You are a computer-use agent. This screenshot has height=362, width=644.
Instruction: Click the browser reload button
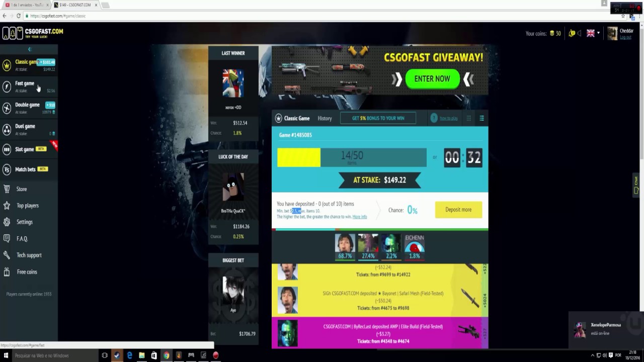click(x=19, y=16)
